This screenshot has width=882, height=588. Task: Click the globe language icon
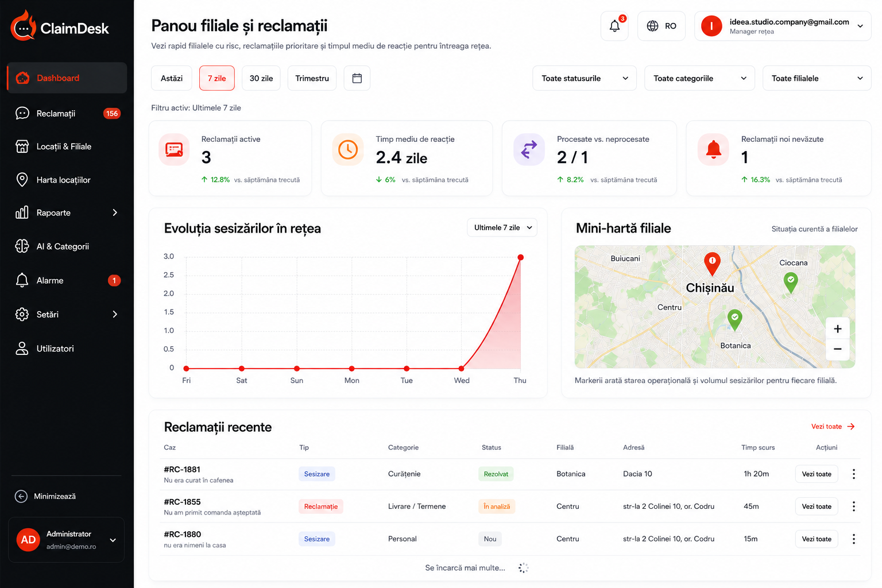(x=652, y=26)
